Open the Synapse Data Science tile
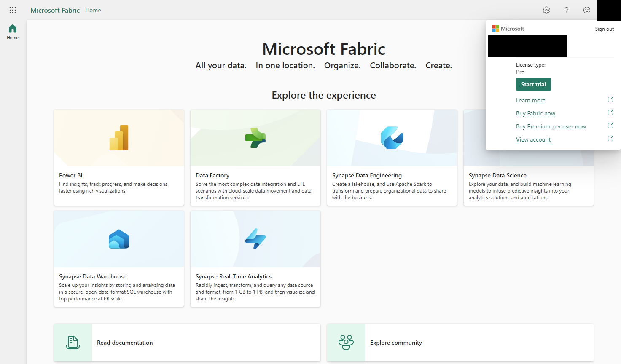The height and width of the screenshot is (364, 621). 528,185
